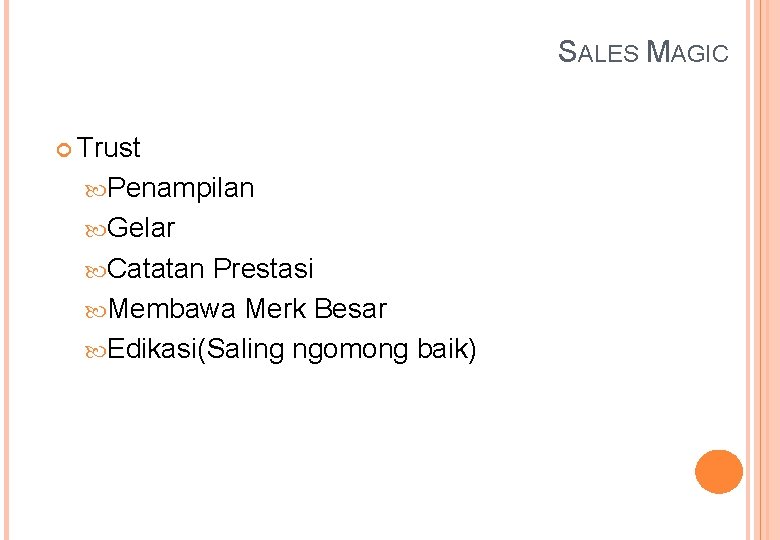
Task: Click the bullet marker before Edikasi
Action: pyautogui.click(x=96, y=351)
